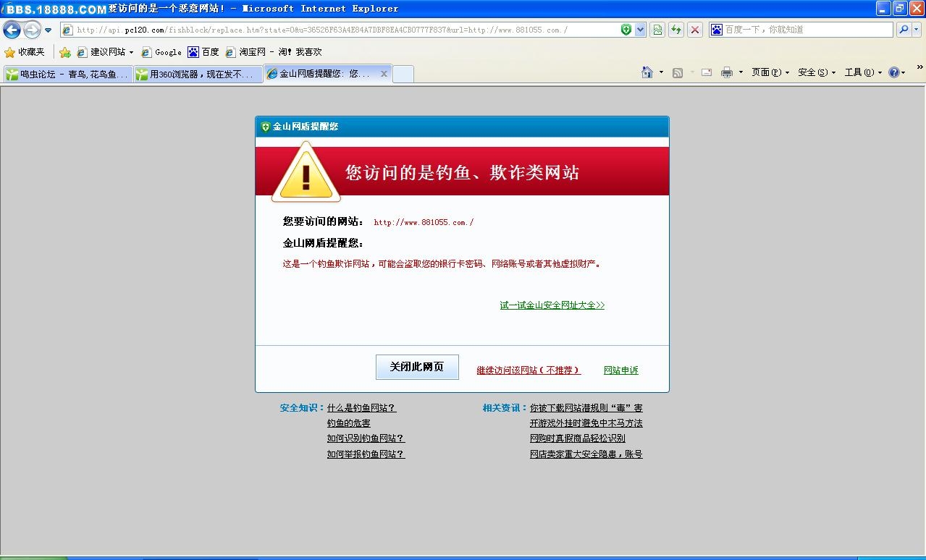
Task: Stop loading with the red X icon
Action: [x=695, y=30]
